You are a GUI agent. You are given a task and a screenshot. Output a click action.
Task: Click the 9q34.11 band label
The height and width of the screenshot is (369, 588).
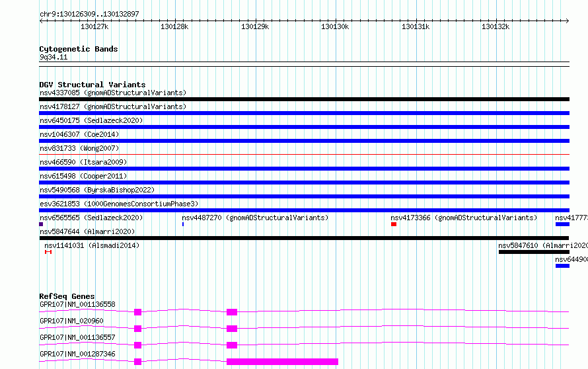(x=54, y=57)
